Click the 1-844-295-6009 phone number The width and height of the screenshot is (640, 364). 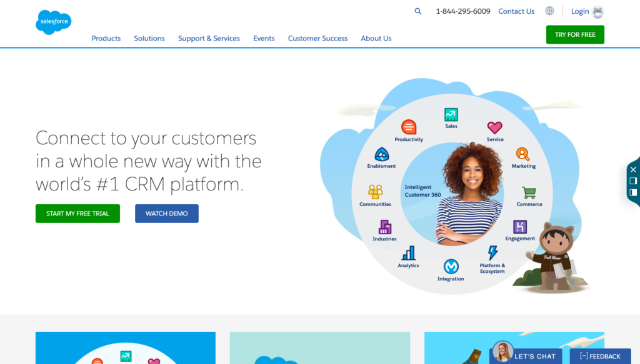[463, 11]
